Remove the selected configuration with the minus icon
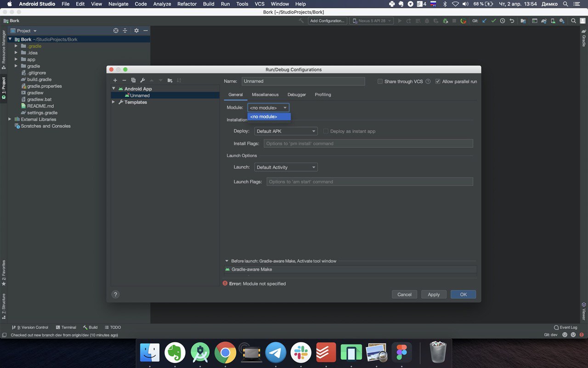 (124, 80)
